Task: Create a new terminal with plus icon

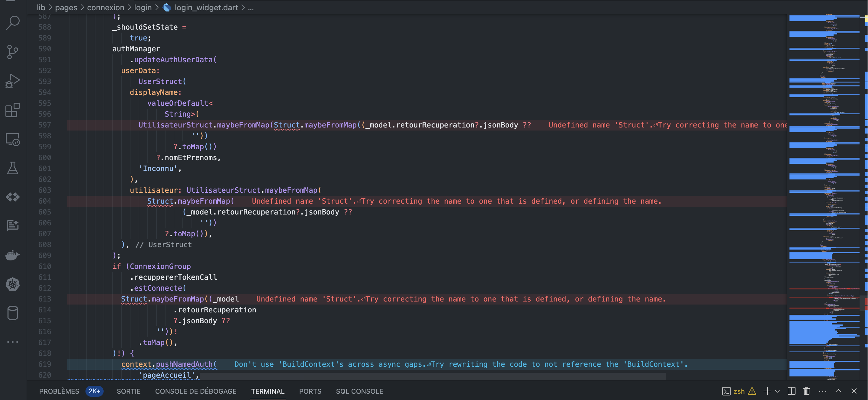Action: 767,391
